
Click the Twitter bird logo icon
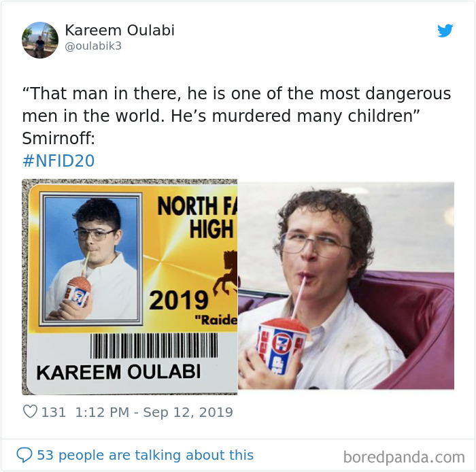tap(445, 31)
